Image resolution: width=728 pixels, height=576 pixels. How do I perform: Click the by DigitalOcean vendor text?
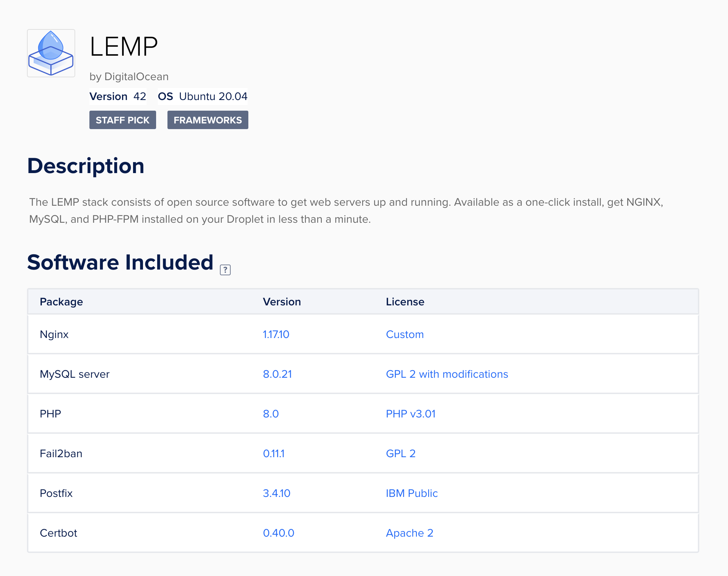(129, 76)
